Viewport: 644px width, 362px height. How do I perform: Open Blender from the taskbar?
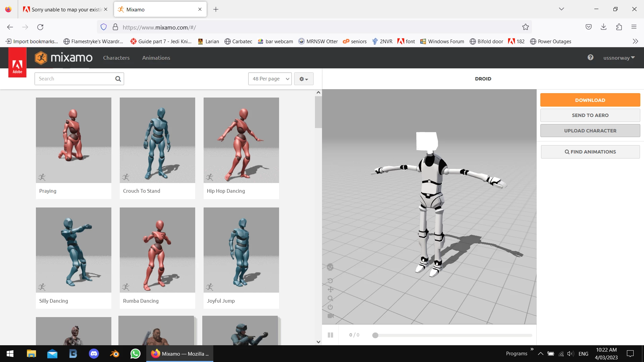pos(115,354)
